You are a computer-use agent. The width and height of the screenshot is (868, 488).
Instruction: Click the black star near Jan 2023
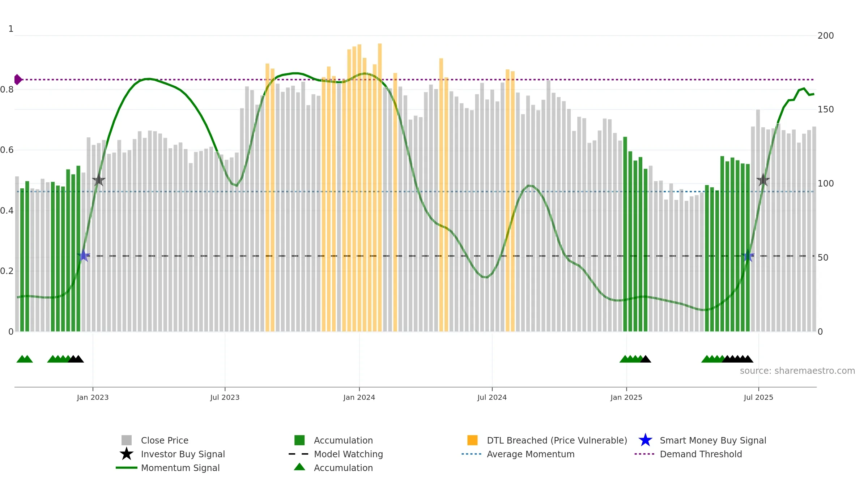pyautogui.click(x=99, y=180)
